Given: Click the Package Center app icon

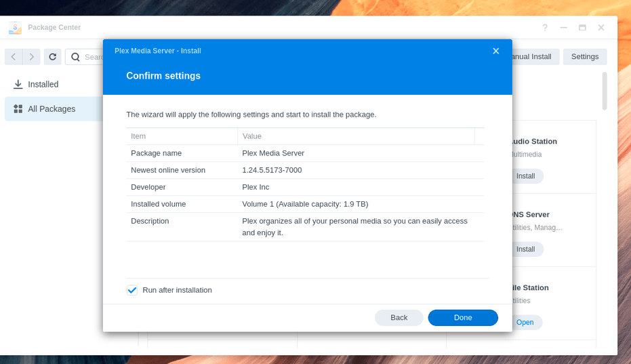Looking at the screenshot, I should tap(15, 27).
